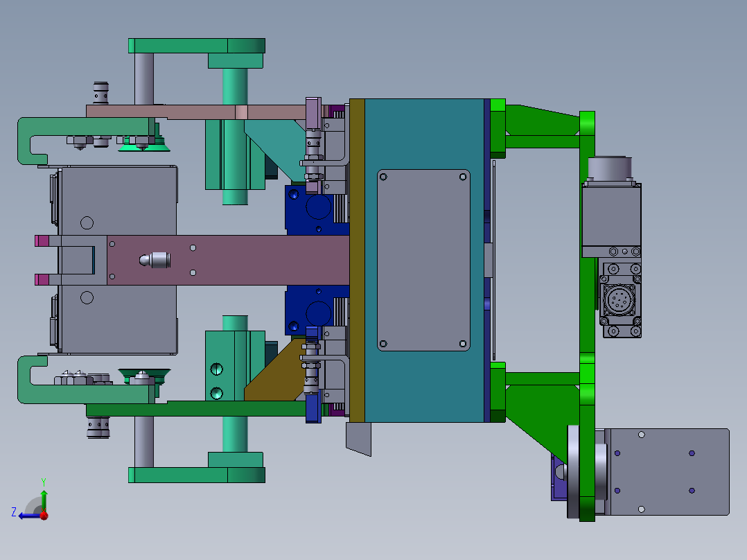Select the gray cylinder atop the upper right motor

(x=610, y=168)
